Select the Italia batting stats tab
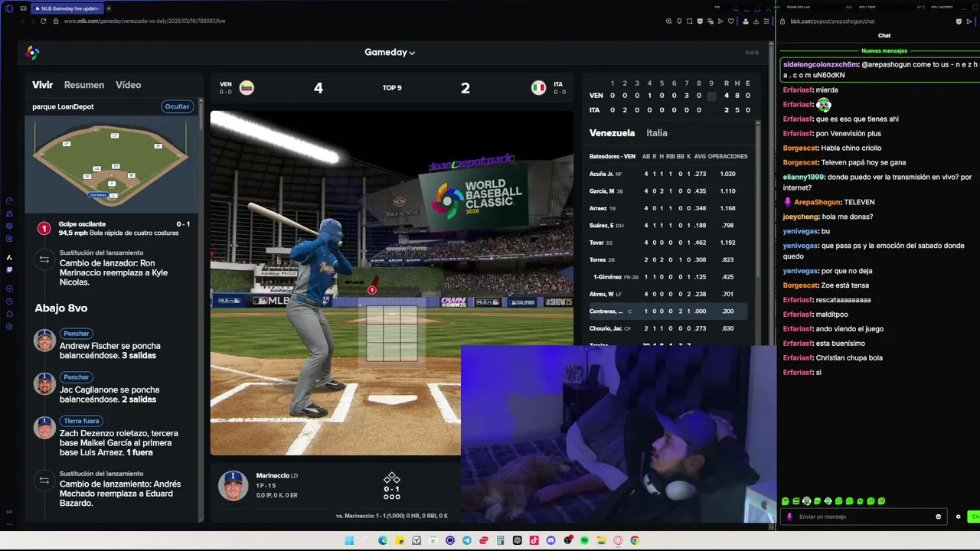 (657, 133)
